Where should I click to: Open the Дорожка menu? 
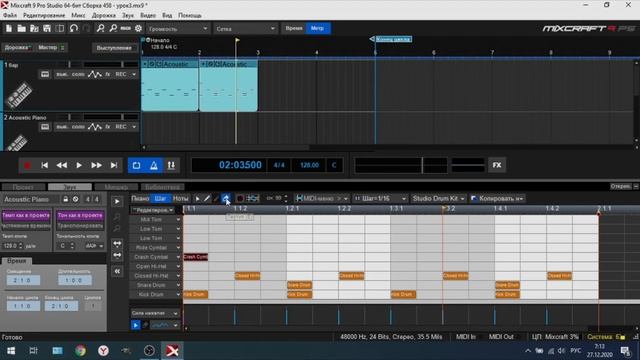104,15
